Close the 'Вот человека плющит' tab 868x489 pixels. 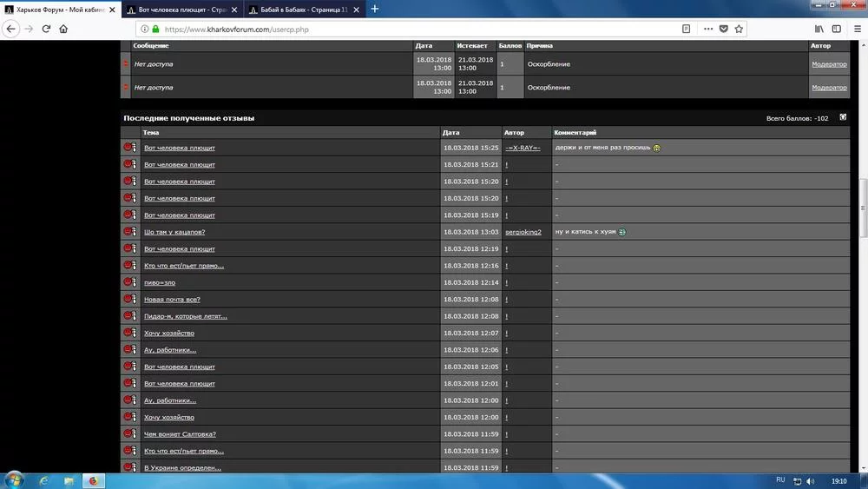click(234, 10)
